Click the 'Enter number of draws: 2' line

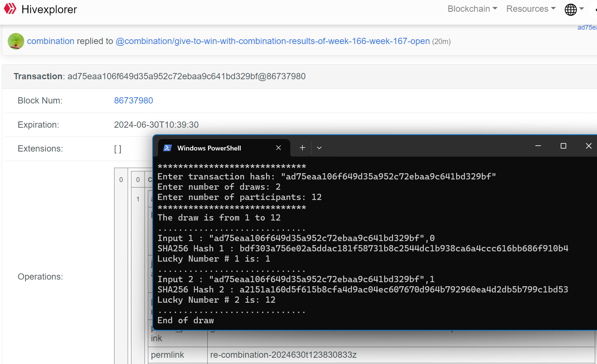(x=219, y=187)
